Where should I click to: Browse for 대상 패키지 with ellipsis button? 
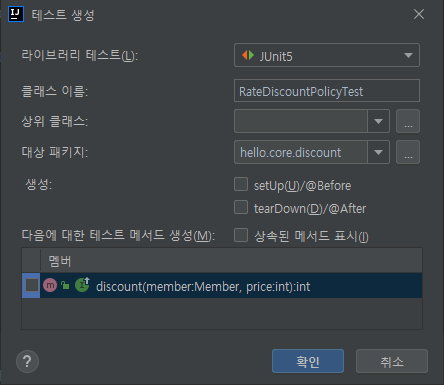coord(408,152)
